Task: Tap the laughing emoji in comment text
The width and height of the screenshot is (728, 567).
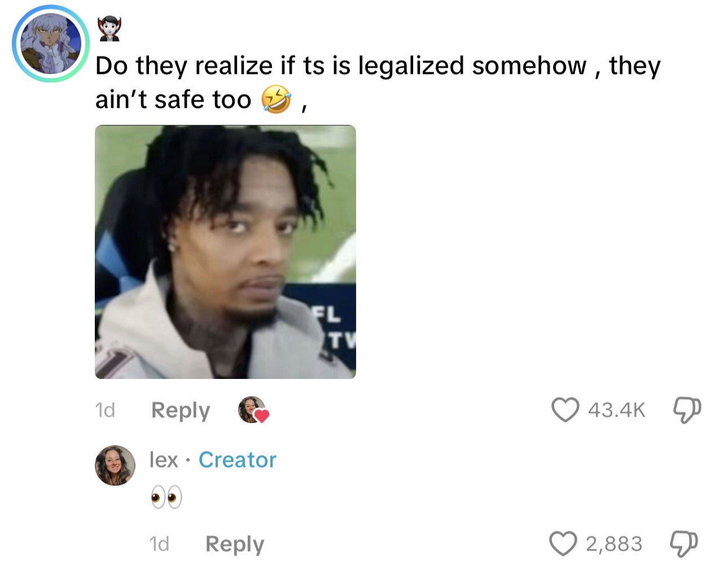Action: point(276,100)
